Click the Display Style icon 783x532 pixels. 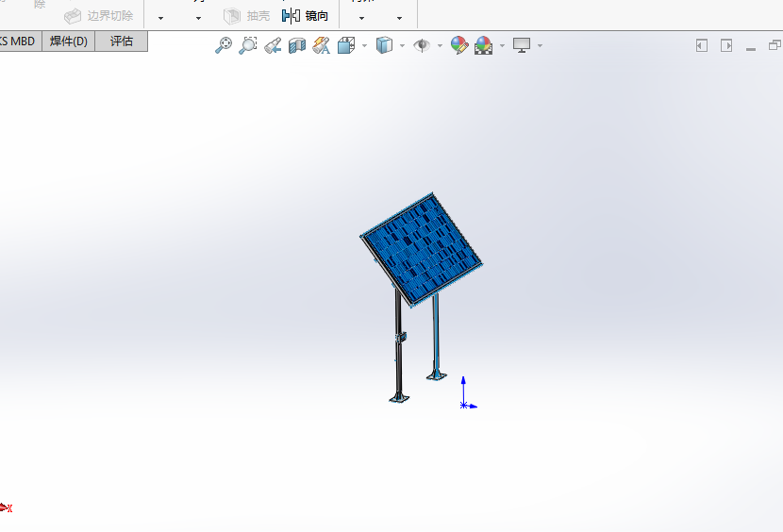click(x=384, y=45)
